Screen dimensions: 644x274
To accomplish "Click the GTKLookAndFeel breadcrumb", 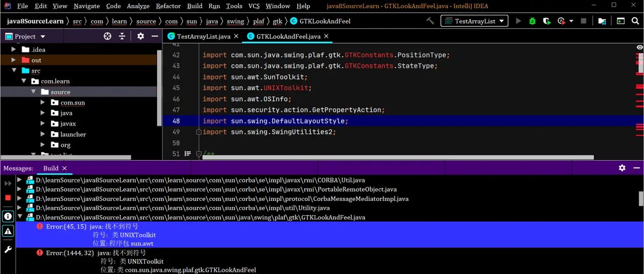I will (x=320, y=21).
